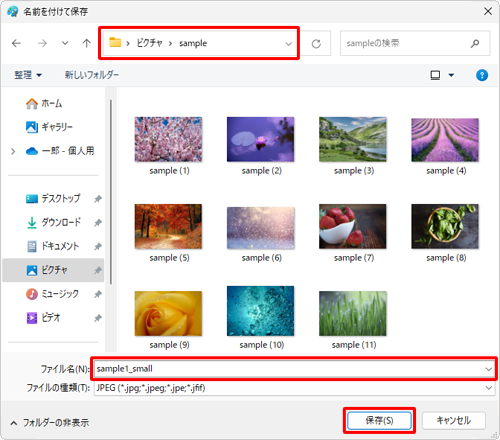Open the 整理 menu
Image resolution: width=500 pixels, height=440 pixels.
pyautogui.click(x=28, y=75)
